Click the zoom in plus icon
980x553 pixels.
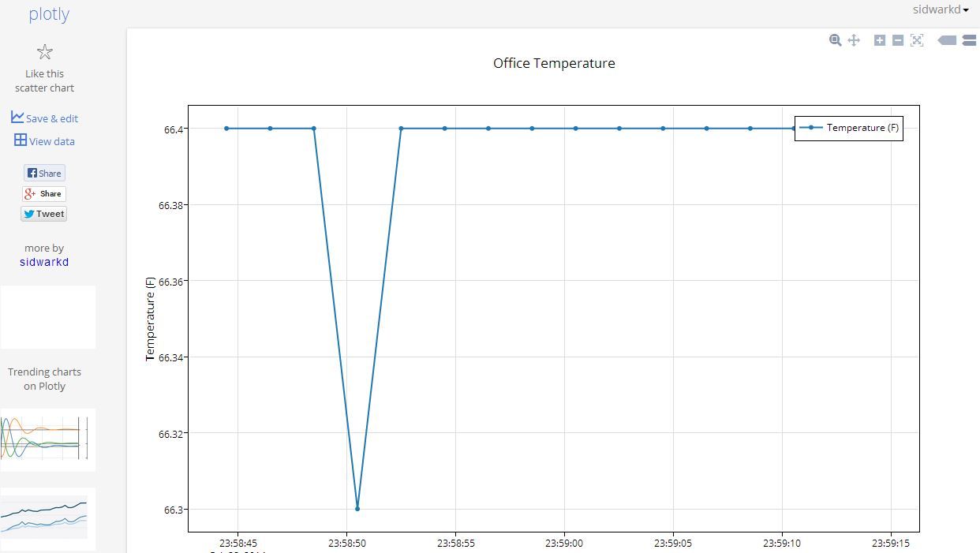coord(880,40)
